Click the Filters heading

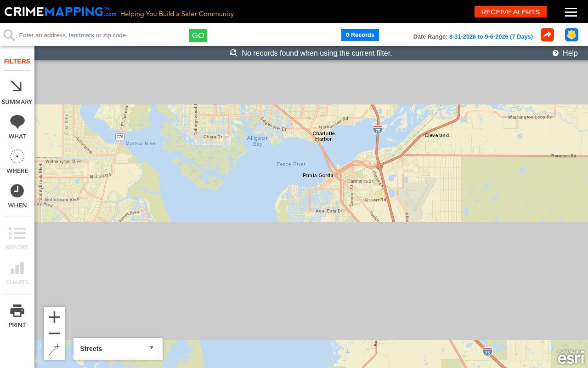(17, 61)
